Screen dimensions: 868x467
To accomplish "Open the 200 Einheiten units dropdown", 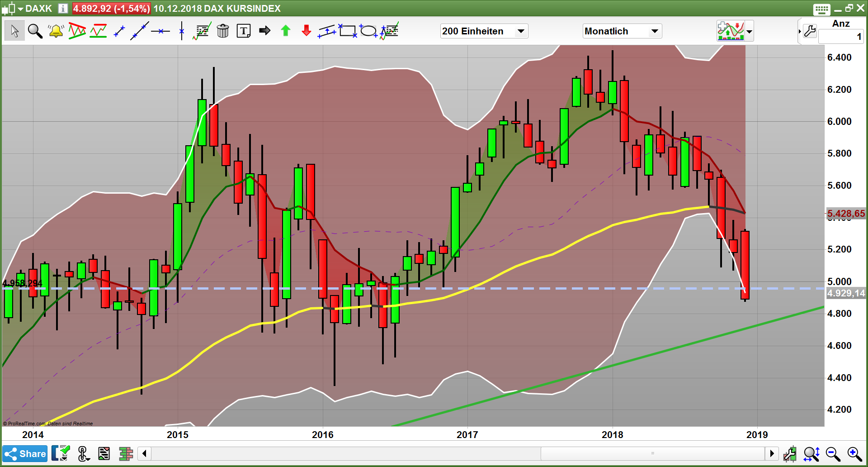I will (484, 31).
